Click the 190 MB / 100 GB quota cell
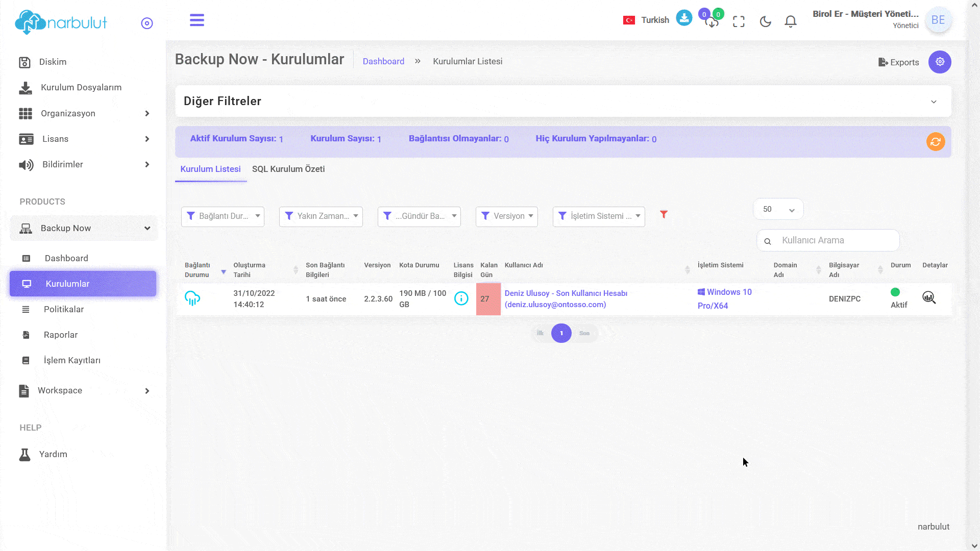 [423, 299]
